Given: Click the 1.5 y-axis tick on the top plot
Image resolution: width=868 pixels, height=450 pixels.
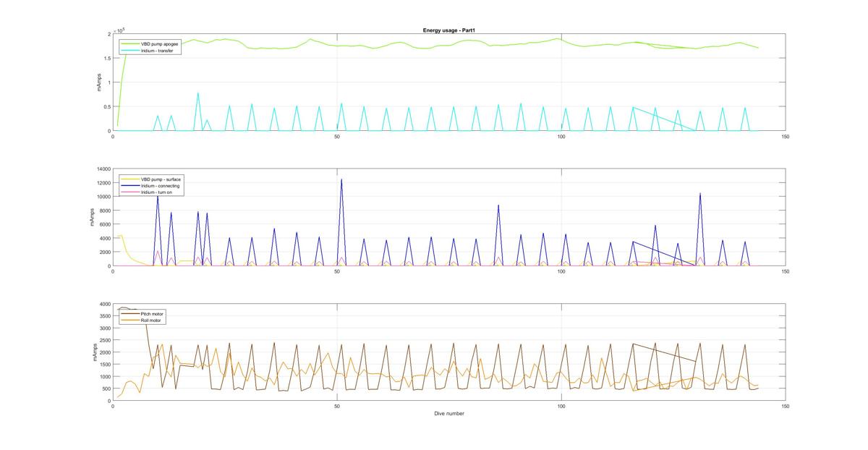Looking at the screenshot, I should tap(107, 59).
